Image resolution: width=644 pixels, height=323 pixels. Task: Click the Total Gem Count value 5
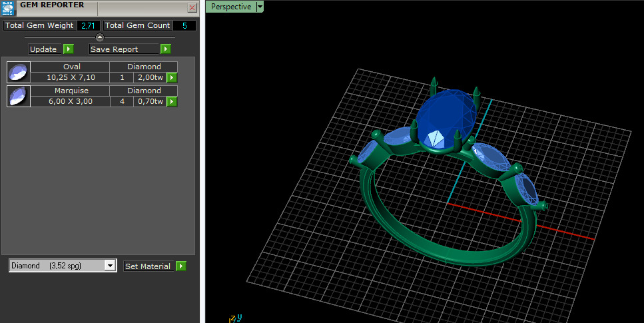pyautogui.click(x=184, y=25)
